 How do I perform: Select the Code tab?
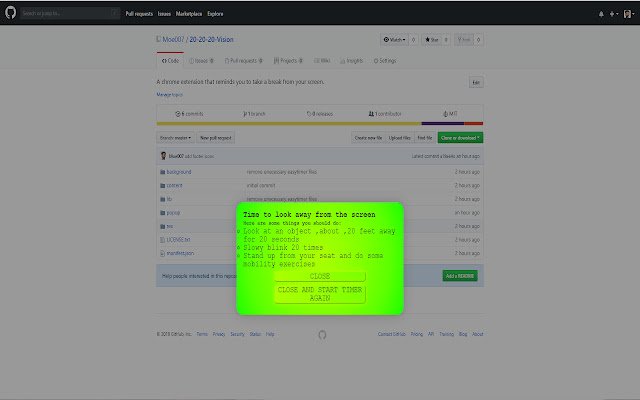pyautogui.click(x=170, y=61)
